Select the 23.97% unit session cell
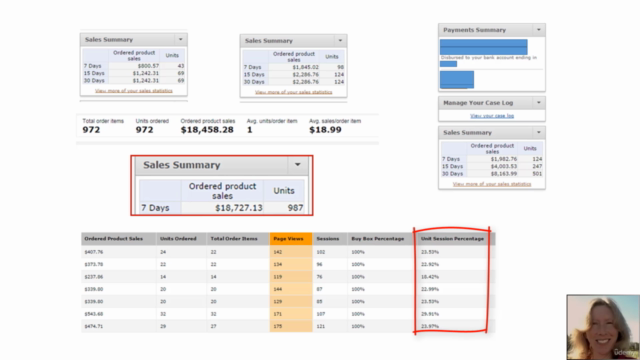 click(430, 327)
